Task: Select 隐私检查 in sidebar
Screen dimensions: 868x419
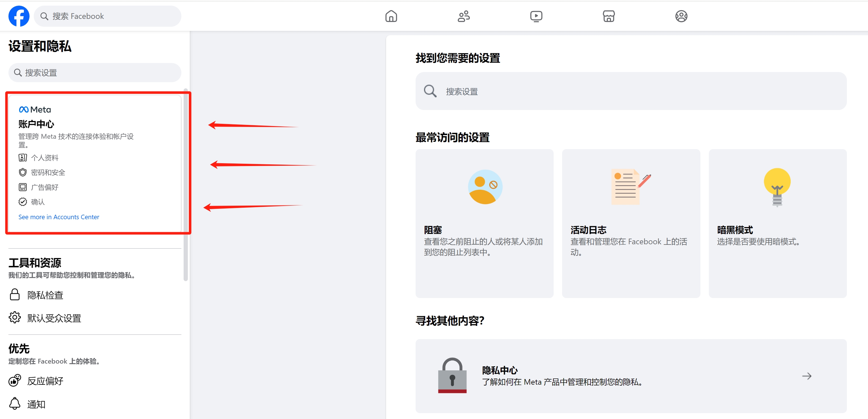Action: coord(45,295)
